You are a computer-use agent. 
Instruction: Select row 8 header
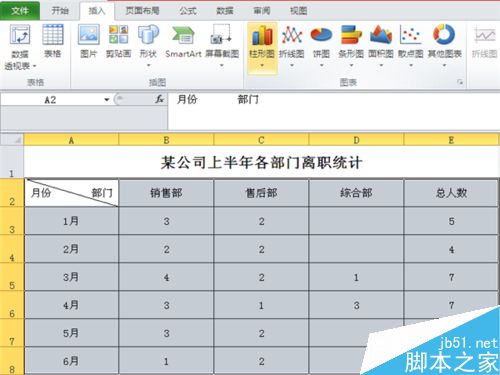12,361
